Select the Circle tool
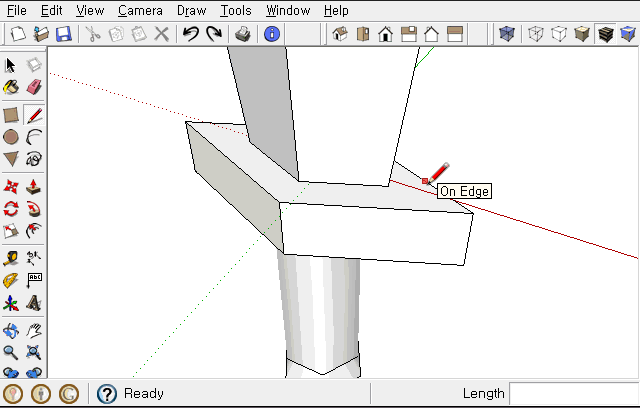The height and width of the screenshot is (408, 640). click(11, 137)
